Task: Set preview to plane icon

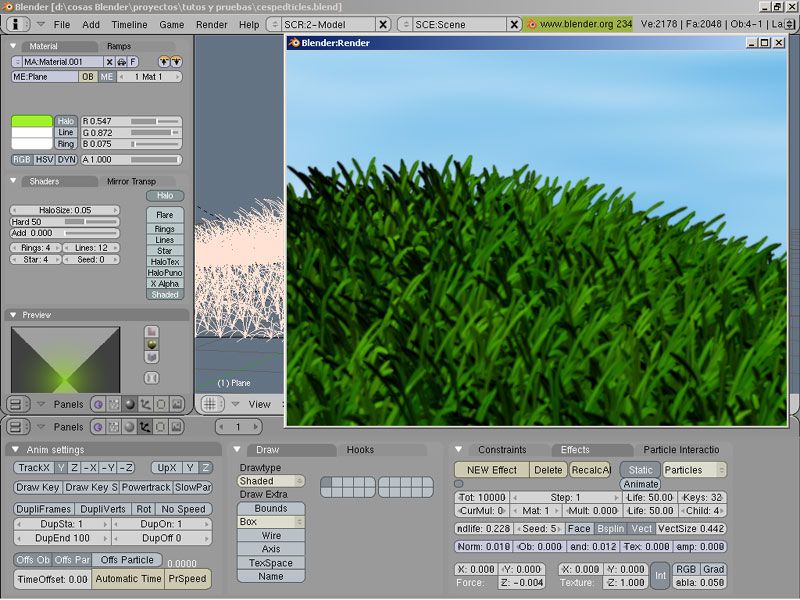Action: pyautogui.click(x=152, y=332)
